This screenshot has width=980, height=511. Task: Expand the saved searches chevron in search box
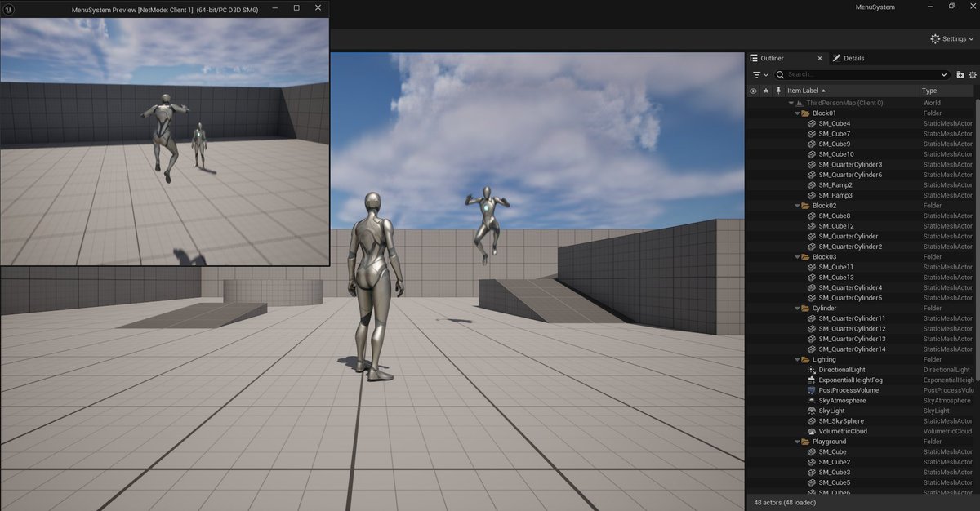(x=944, y=74)
